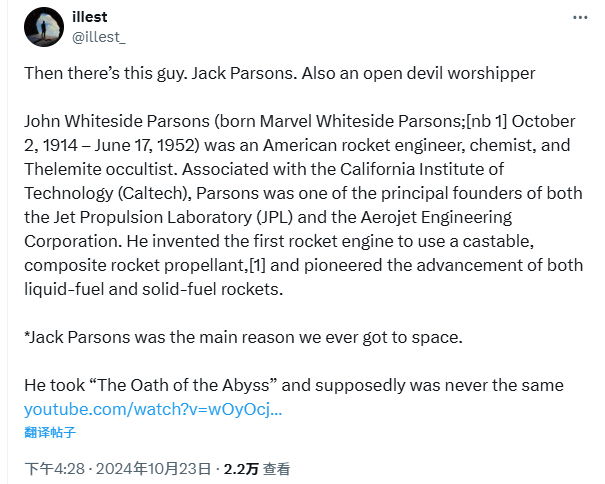Click the 查看 views label
605x484 pixels.
pyautogui.click(x=277, y=468)
